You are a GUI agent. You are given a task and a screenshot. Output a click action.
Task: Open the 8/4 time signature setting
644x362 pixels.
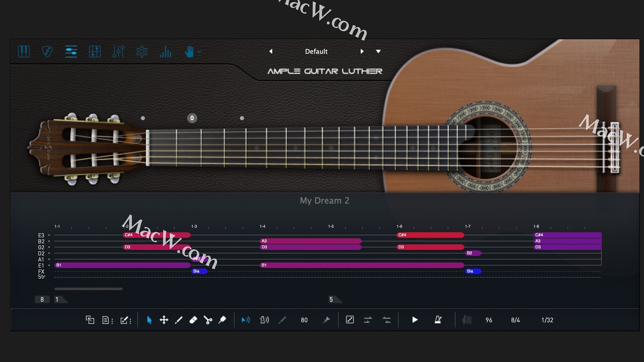point(516,320)
